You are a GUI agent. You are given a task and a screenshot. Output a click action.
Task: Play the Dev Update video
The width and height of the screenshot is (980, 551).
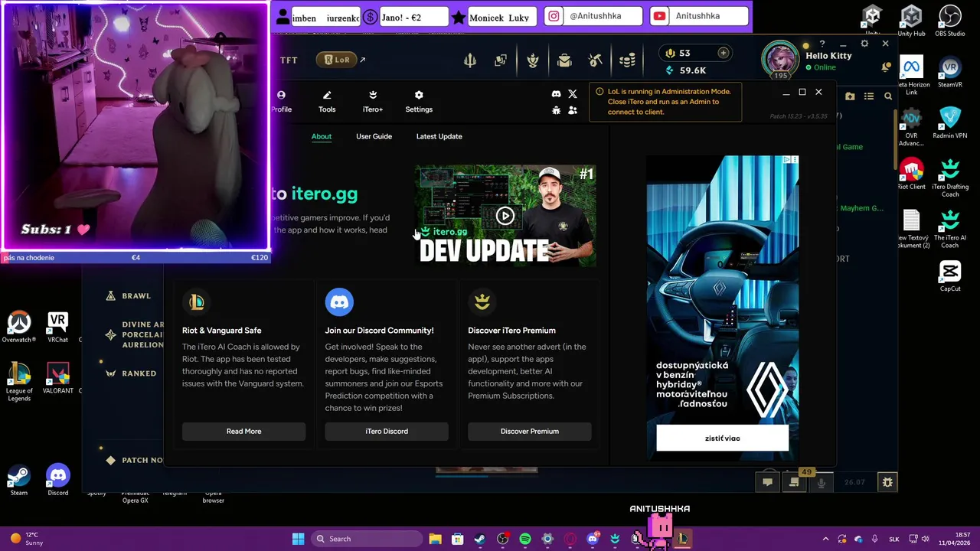(x=505, y=216)
